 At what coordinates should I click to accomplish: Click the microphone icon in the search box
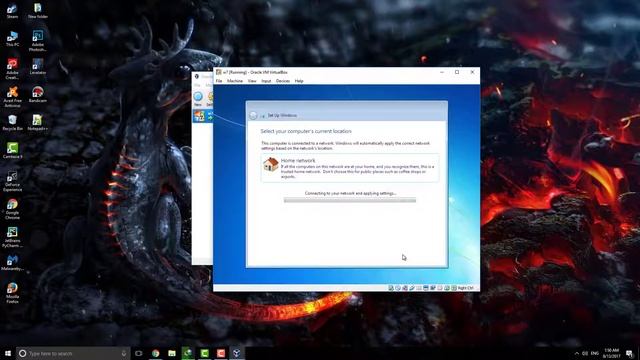[124, 353]
